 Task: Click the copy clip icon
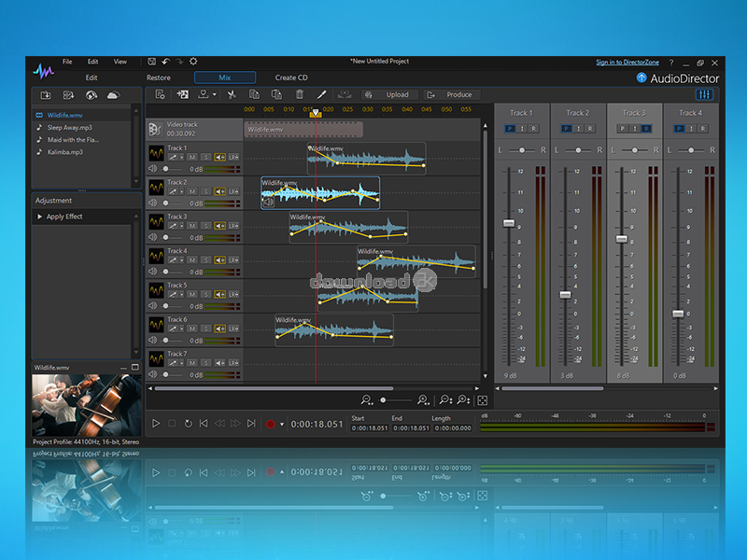(254, 95)
